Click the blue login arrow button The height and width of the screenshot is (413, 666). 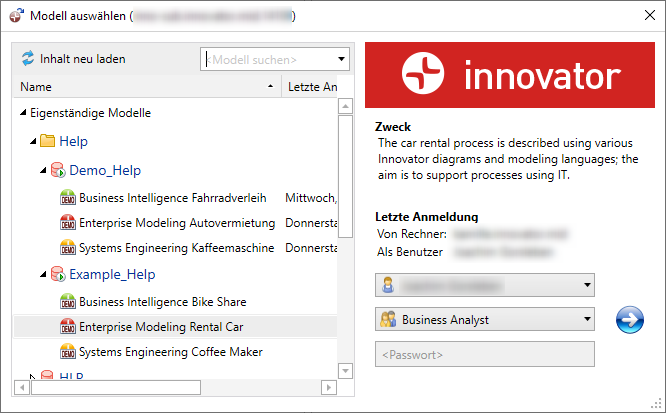point(629,321)
